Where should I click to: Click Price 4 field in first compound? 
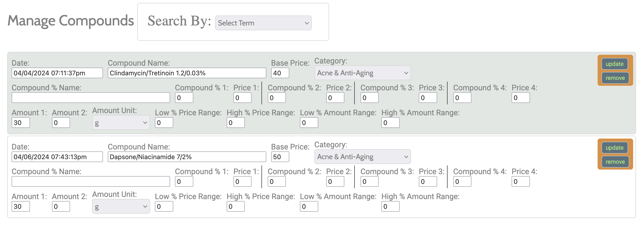click(520, 98)
